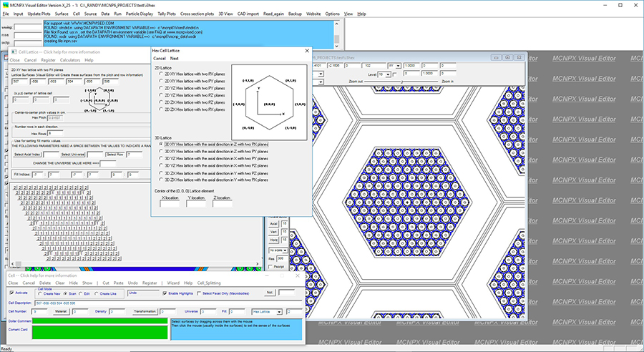Click Calculators in the Cell Lattice window

(x=69, y=60)
